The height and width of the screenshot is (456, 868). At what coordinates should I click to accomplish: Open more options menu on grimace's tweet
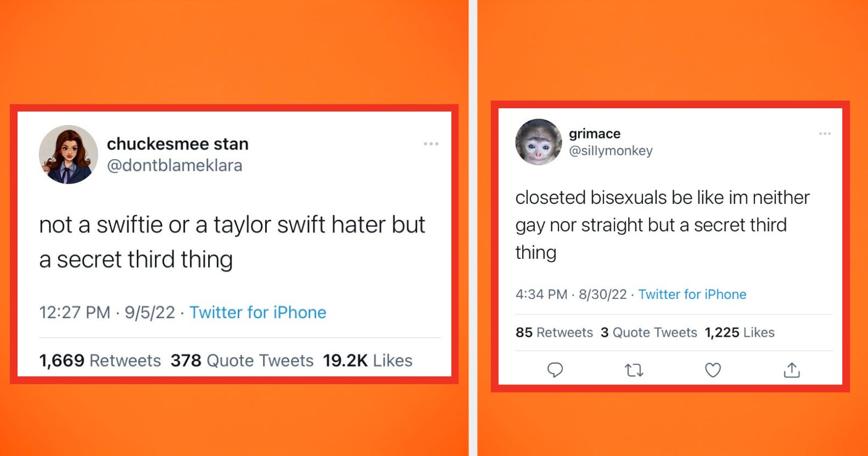[x=824, y=134]
